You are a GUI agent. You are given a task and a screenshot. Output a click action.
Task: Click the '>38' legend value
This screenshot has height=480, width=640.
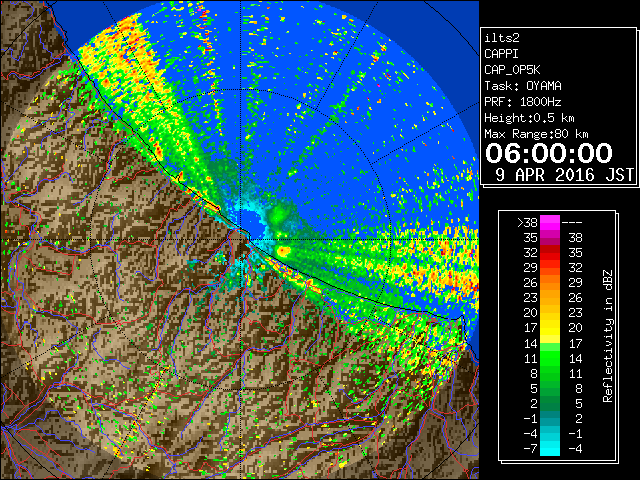pos(527,223)
